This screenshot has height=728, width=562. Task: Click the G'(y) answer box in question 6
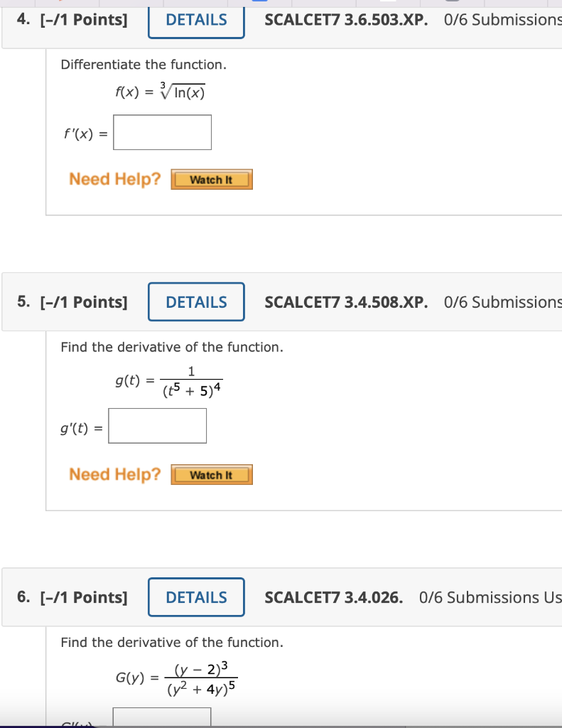click(x=161, y=720)
